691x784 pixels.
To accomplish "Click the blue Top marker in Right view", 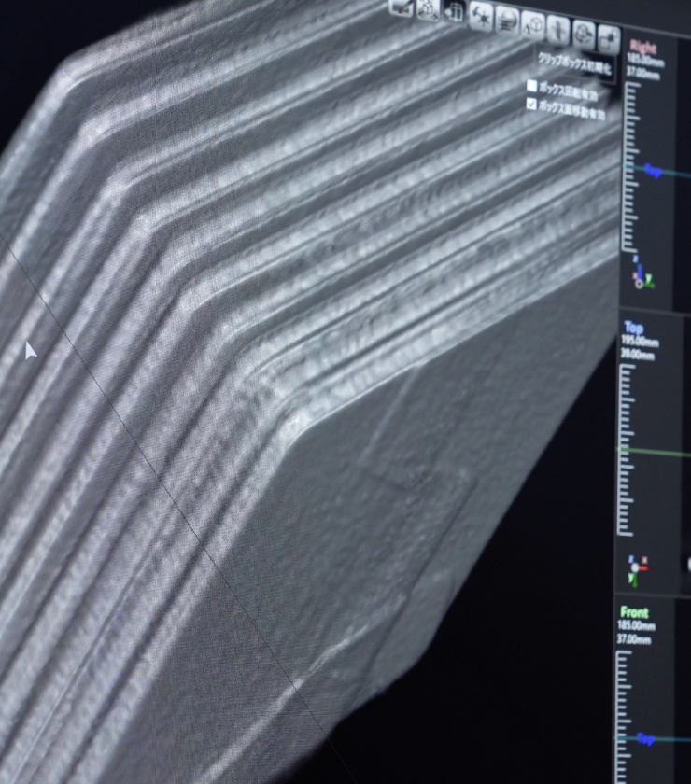I will (x=652, y=171).
